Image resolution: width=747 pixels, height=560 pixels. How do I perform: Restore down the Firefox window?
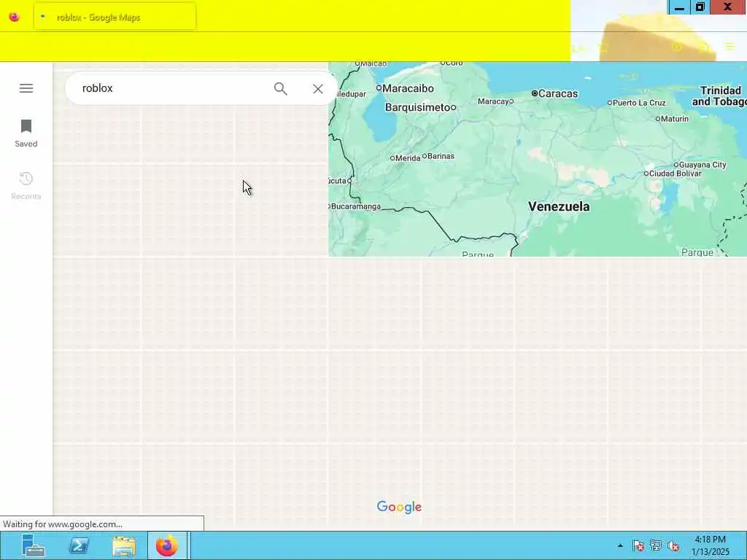pyautogui.click(x=700, y=7)
